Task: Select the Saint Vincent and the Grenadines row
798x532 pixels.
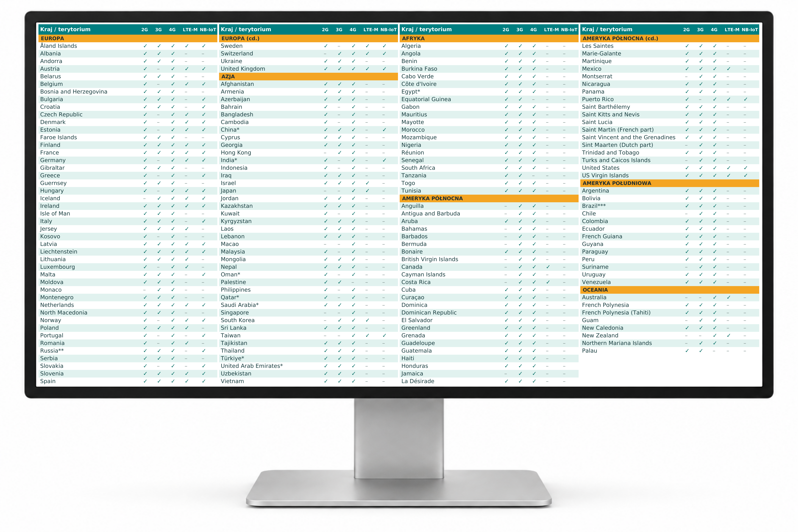Action: pyautogui.click(x=669, y=137)
